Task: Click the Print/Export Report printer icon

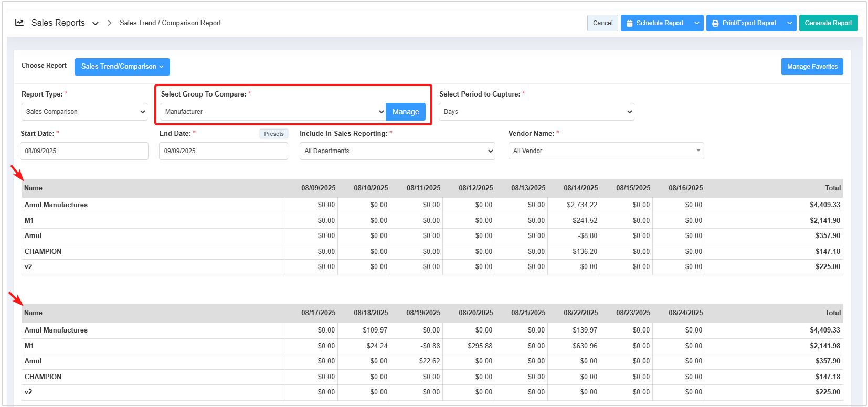Action: click(715, 23)
